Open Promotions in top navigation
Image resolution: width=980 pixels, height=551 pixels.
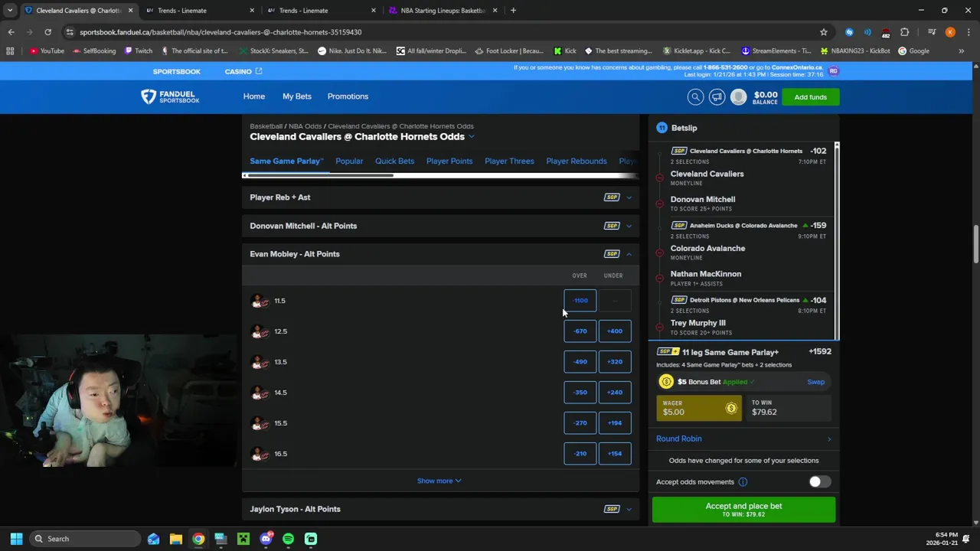tap(348, 96)
